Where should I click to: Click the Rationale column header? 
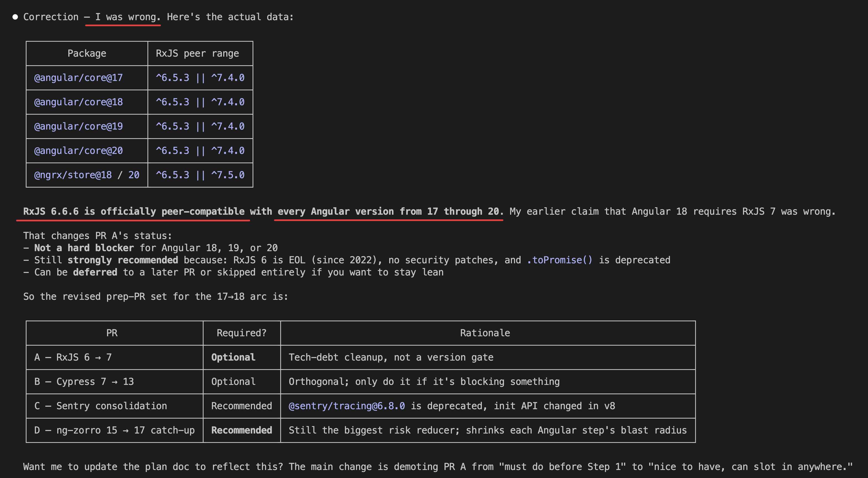pos(485,333)
